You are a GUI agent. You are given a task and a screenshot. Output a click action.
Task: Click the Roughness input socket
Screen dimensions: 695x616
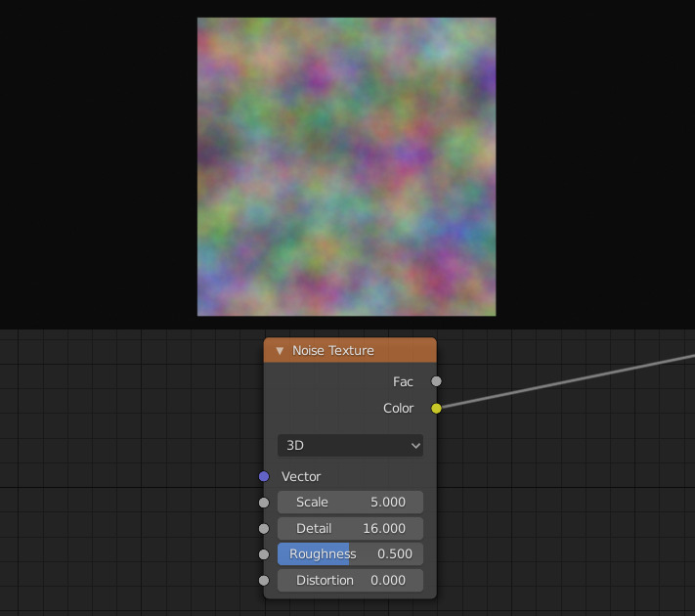[x=263, y=554]
